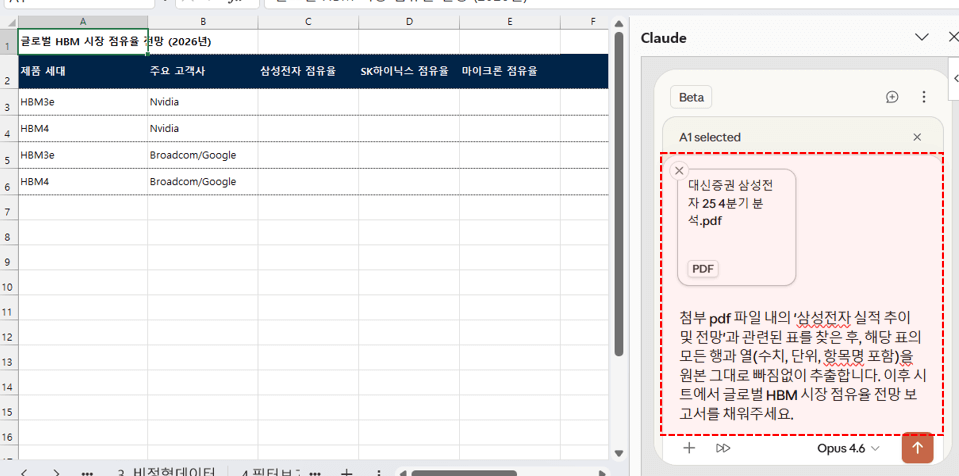This screenshot has height=476, width=959.
Task: Open the three-dot menu in the Claude panel
Action: coord(924,97)
